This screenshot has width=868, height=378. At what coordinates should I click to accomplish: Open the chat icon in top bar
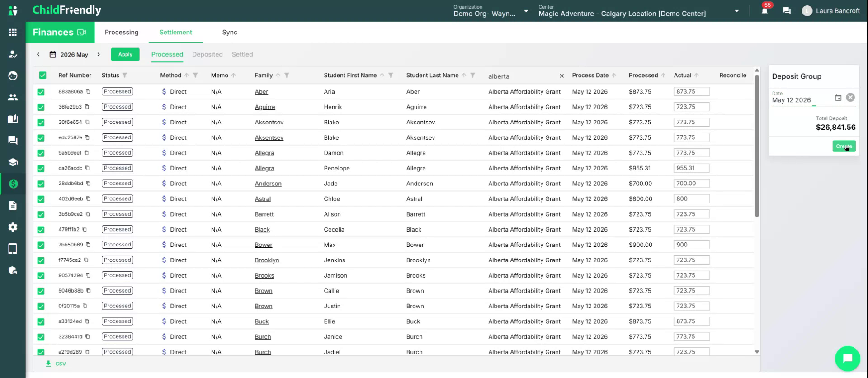pyautogui.click(x=787, y=11)
